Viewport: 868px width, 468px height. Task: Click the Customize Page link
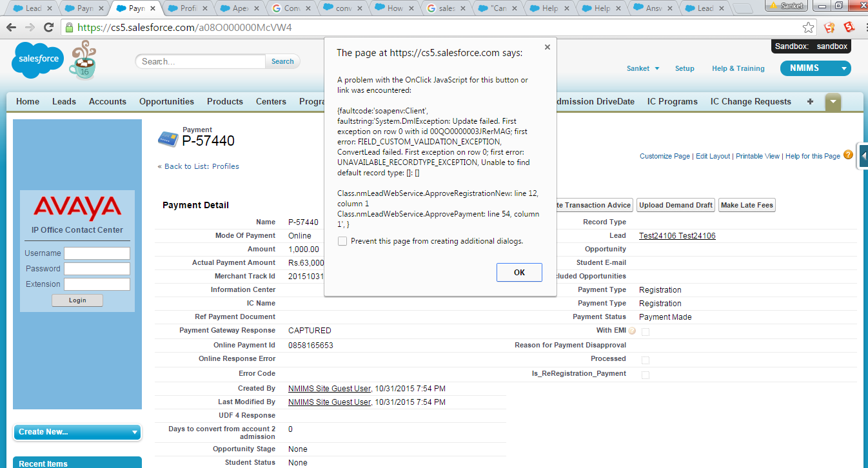click(x=665, y=156)
